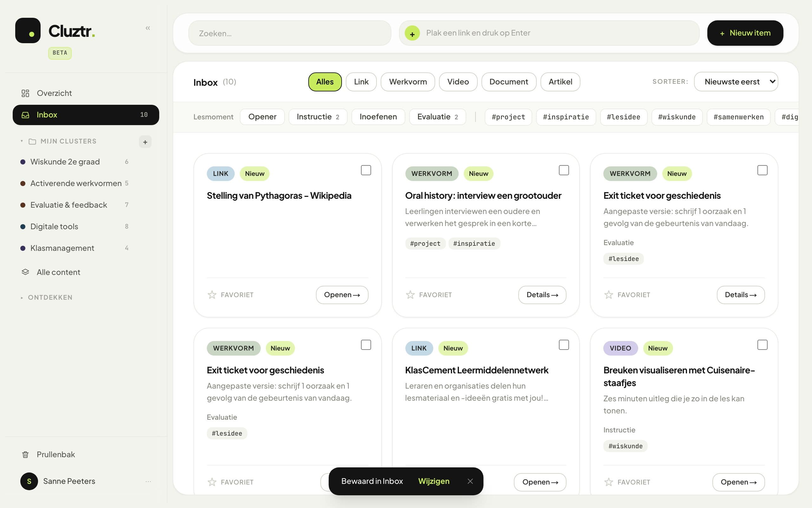This screenshot has height=508, width=812.
Task: Click the Overzicht grid icon
Action: (25, 93)
